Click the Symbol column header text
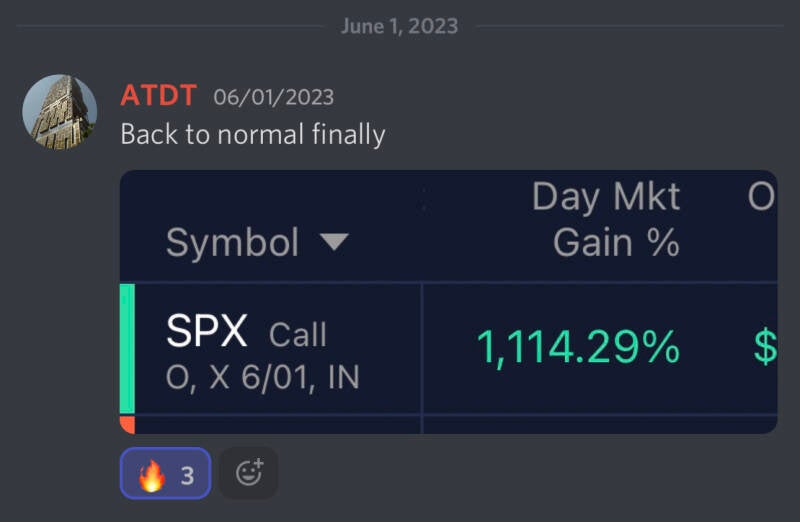This screenshot has height=522, width=800. 232,242
